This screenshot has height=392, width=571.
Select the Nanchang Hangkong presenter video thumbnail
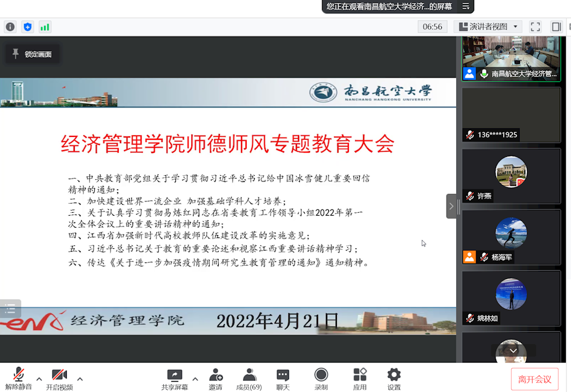tap(511, 58)
